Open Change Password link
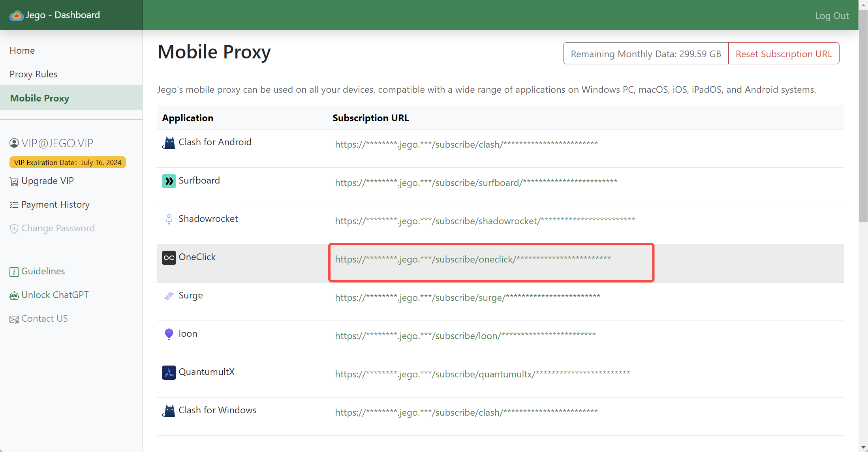The image size is (868, 452). coord(58,228)
